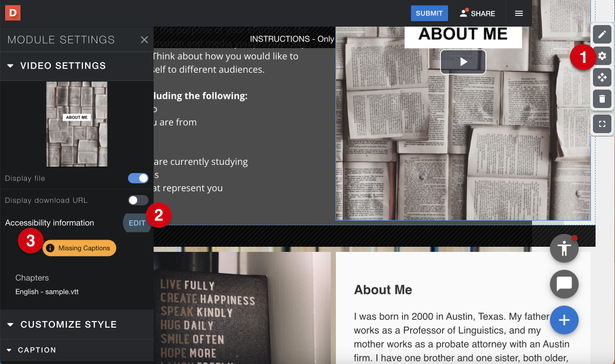Click the pencil edit module icon
This screenshot has height=364, width=615.
[x=602, y=34]
